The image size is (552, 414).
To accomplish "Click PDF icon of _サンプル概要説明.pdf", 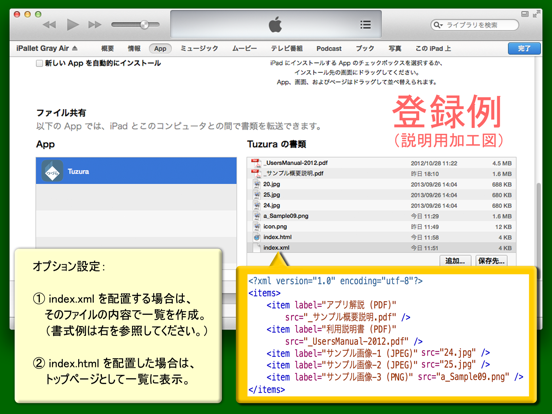I will pyautogui.click(x=256, y=173).
